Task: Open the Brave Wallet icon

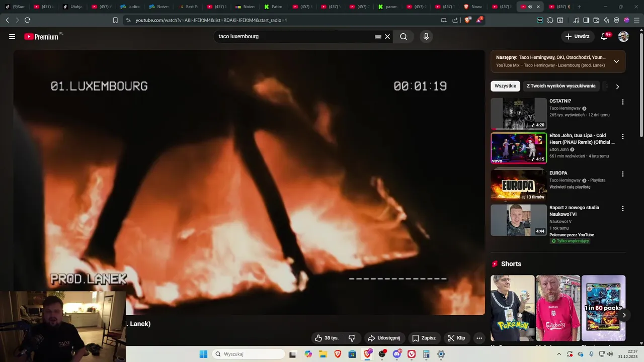Action: [596, 20]
